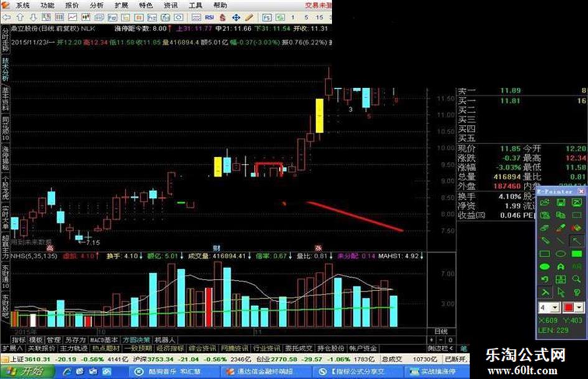
Task: Switch to 方圆决策 tab
Action: pos(136,340)
